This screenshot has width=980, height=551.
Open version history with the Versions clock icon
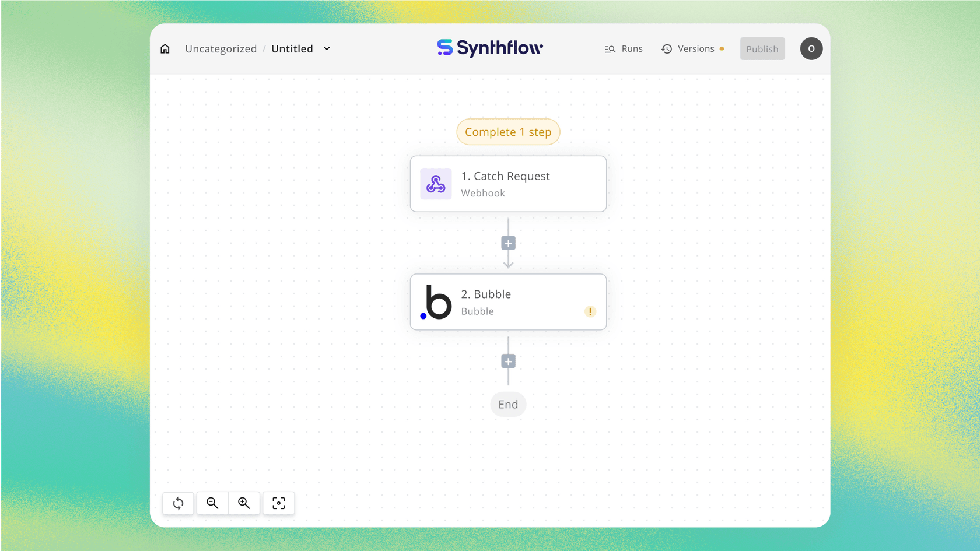(667, 49)
